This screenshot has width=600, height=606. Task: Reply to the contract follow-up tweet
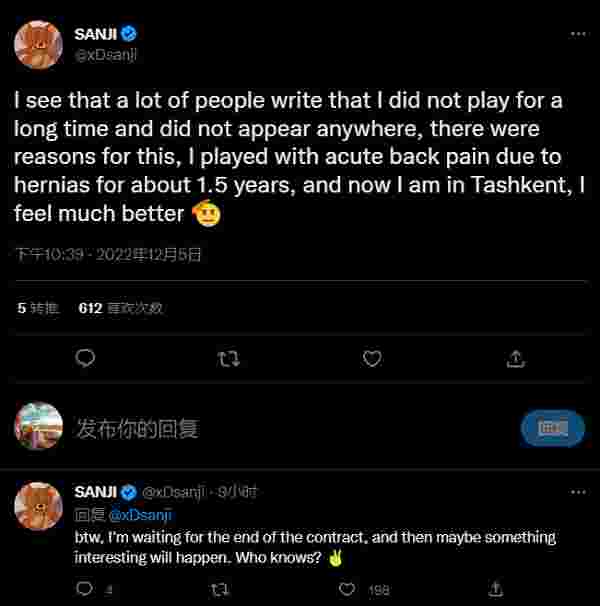[84, 590]
